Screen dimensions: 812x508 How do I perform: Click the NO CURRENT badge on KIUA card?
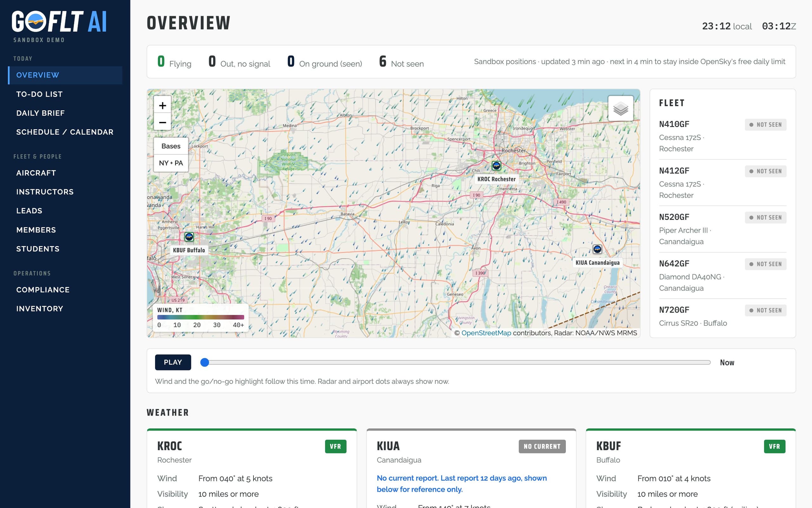[x=542, y=446]
